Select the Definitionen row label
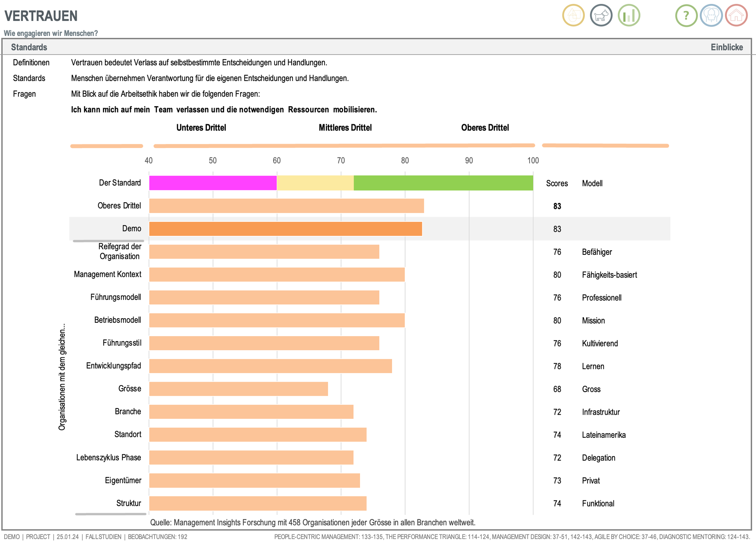 [x=31, y=63]
